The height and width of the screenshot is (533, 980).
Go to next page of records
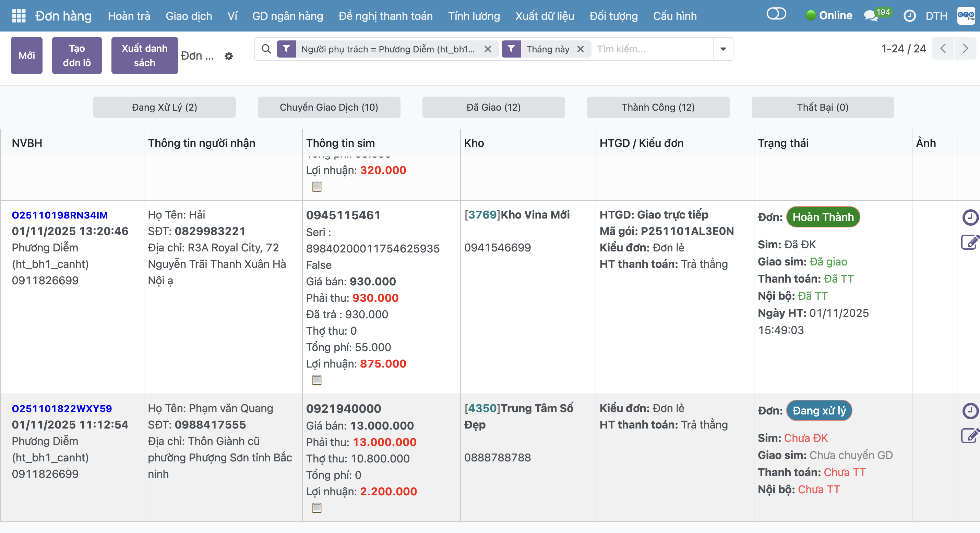coord(965,49)
